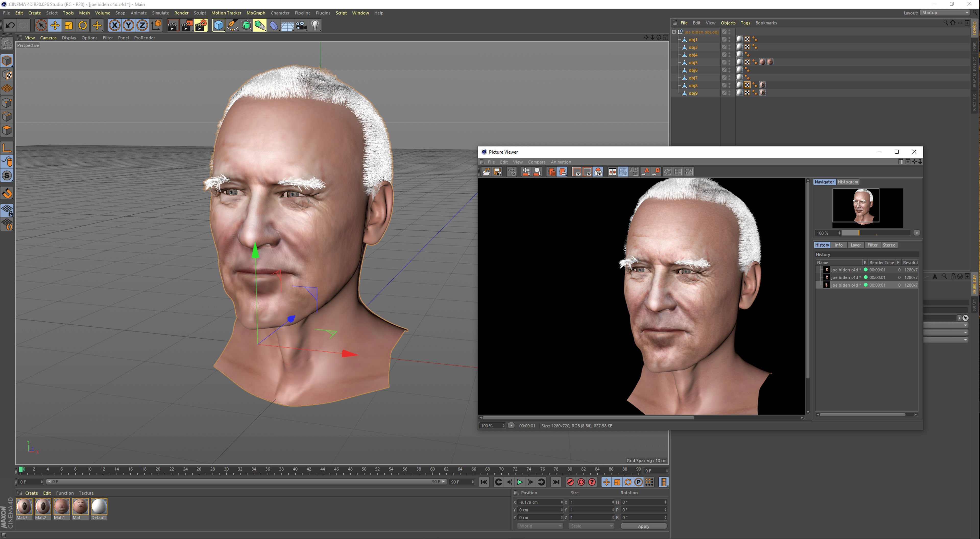Image resolution: width=980 pixels, height=539 pixels.
Task: Select the Default material swatch
Action: tap(99, 509)
